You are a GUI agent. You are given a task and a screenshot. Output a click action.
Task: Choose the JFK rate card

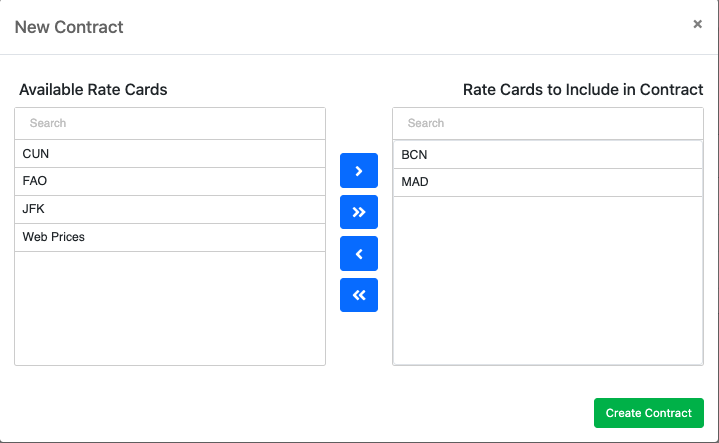(x=170, y=209)
